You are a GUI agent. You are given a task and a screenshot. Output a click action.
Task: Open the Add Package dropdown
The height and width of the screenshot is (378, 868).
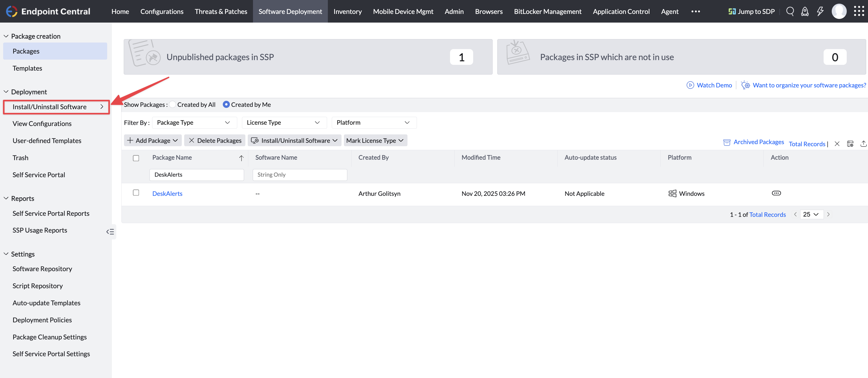tap(153, 140)
